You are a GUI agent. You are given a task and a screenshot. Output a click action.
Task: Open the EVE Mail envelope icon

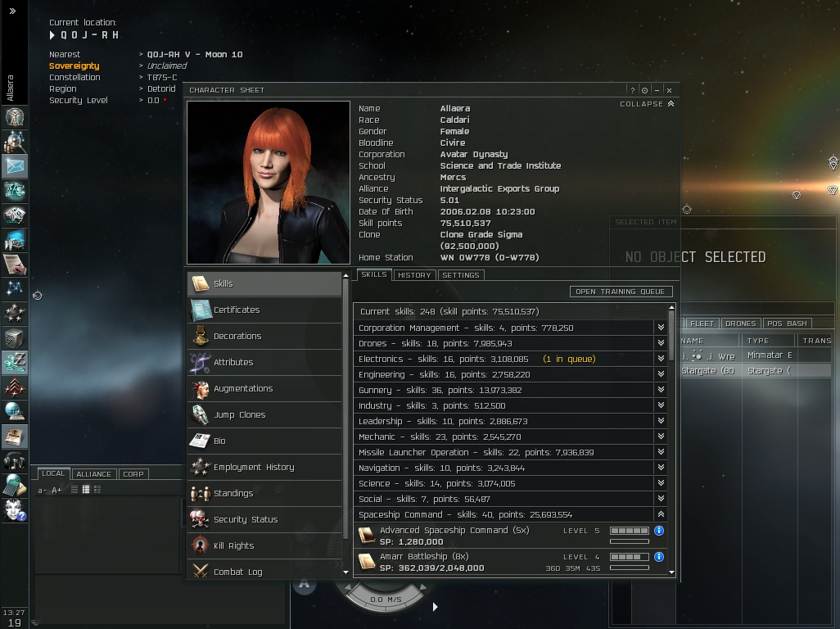coord(15,166)
